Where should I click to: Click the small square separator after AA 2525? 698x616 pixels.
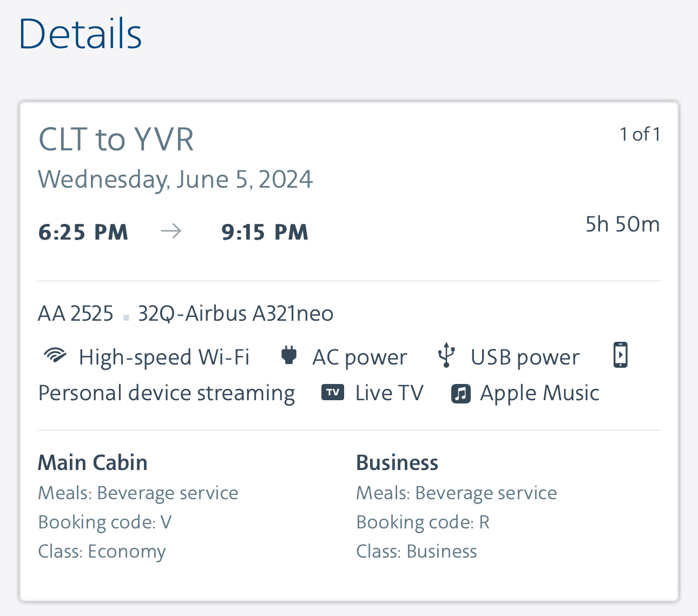(x=126, y=317)
